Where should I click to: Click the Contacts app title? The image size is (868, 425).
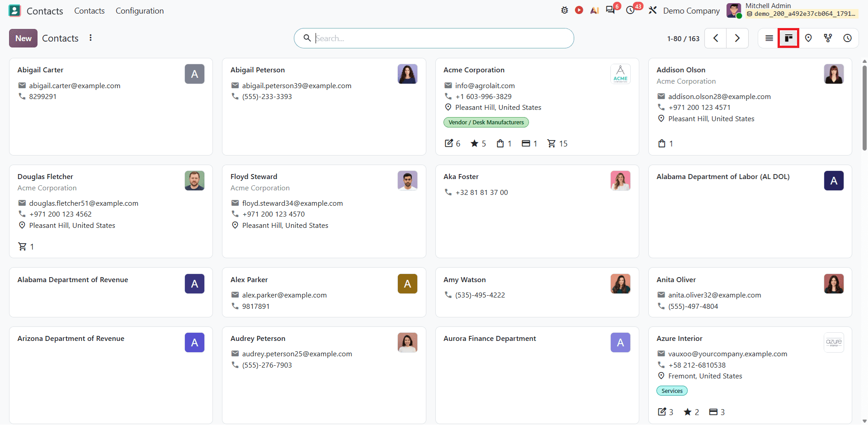45,11
